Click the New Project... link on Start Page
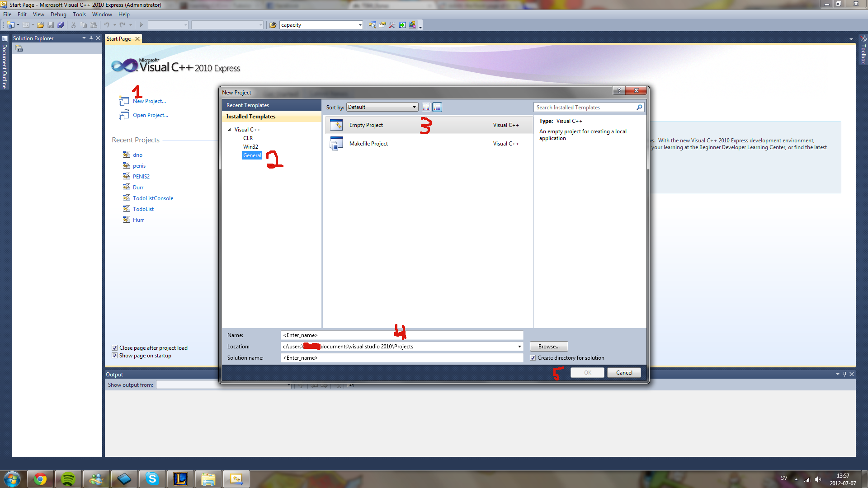The height and width of the screenshot is (488, 868). (149, 101)
